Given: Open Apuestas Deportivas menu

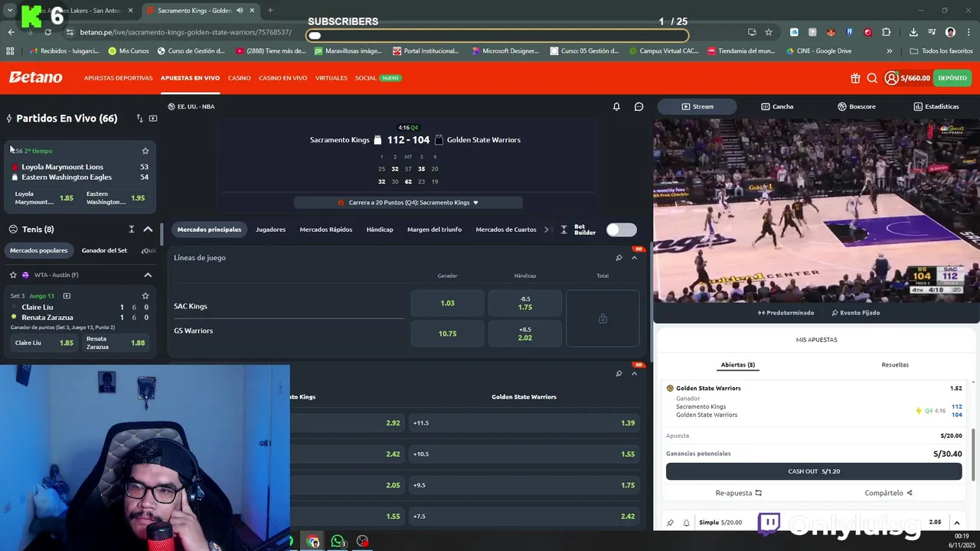Looking at the screenshot, I should pos(118,78).
